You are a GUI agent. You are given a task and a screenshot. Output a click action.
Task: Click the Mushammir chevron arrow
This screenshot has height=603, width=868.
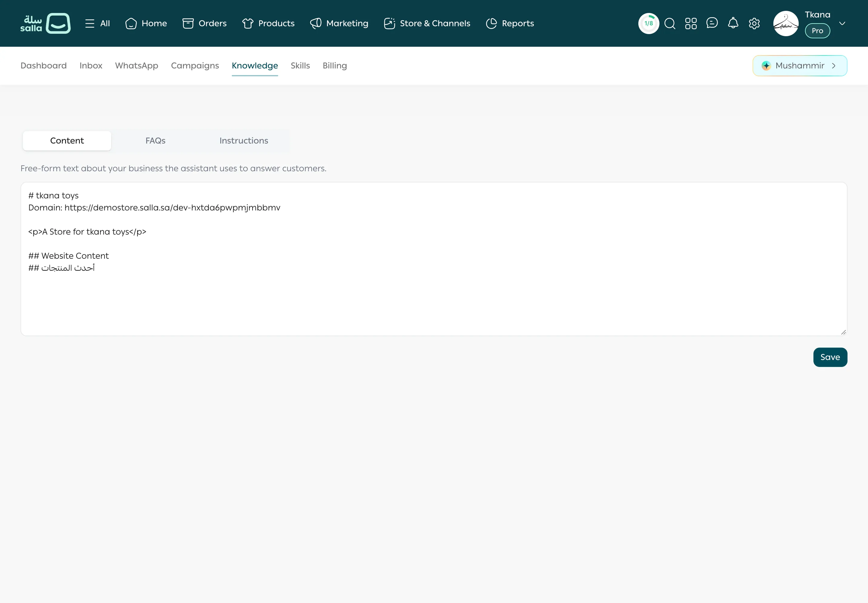(833, 66)
